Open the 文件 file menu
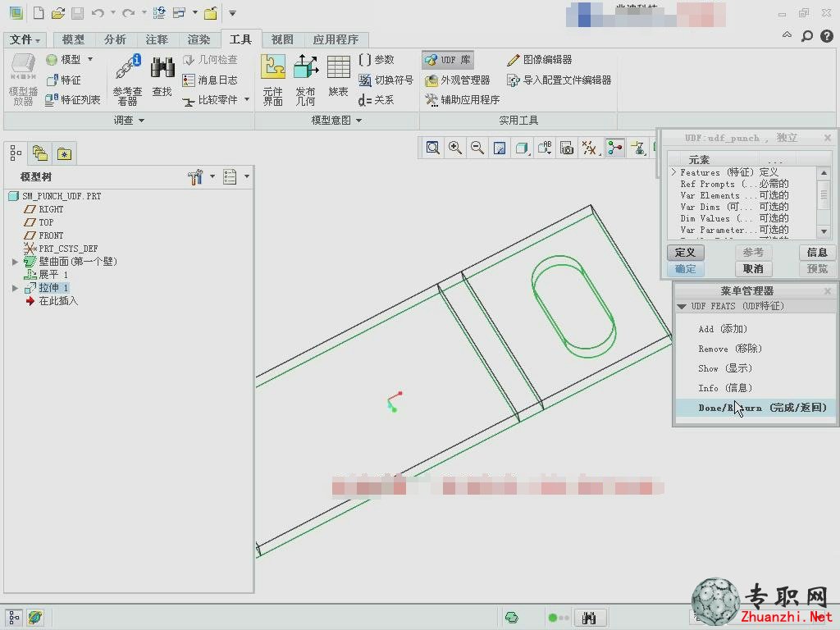 pyautogui.click(x=25, y=39)
